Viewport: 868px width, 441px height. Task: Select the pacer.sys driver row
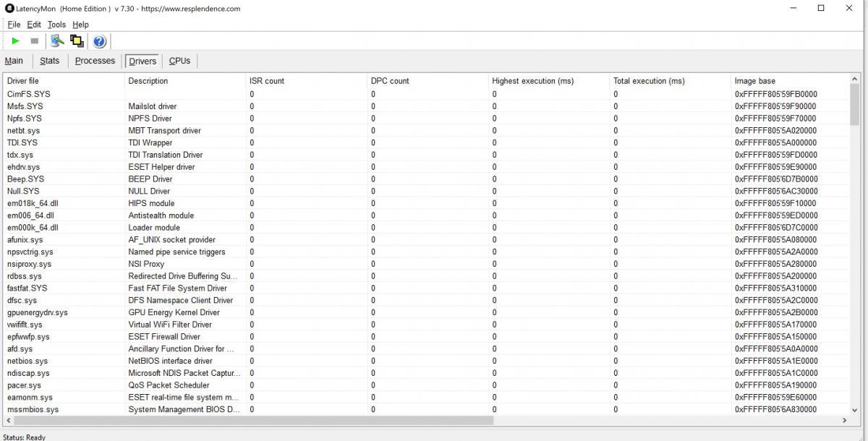427,385
